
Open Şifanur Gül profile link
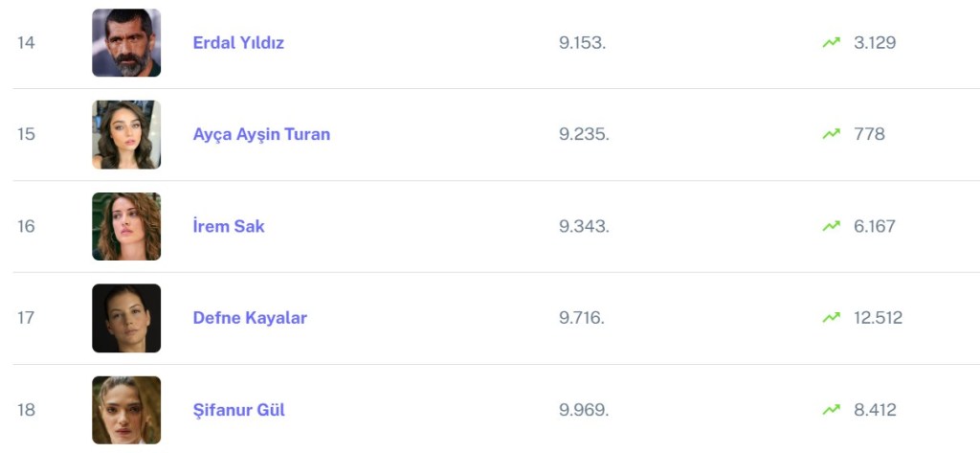[x=239, y=410]
